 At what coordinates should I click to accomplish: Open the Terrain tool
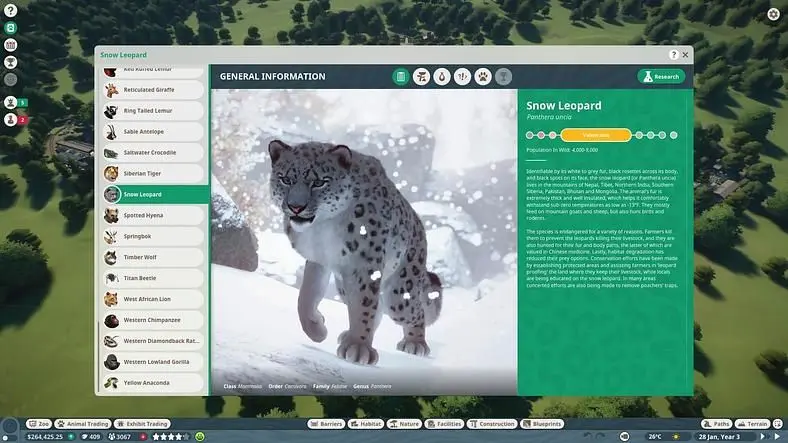[x=752, y=424]
